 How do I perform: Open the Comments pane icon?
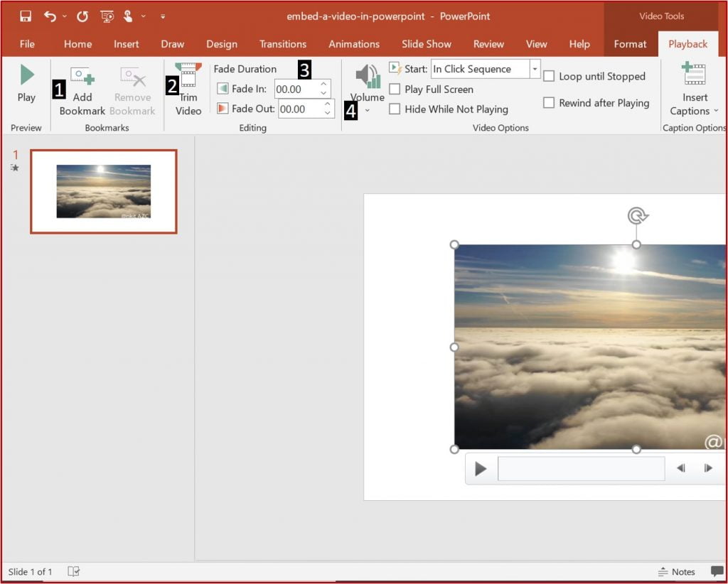pyautogui.click(x=717, y=571)
